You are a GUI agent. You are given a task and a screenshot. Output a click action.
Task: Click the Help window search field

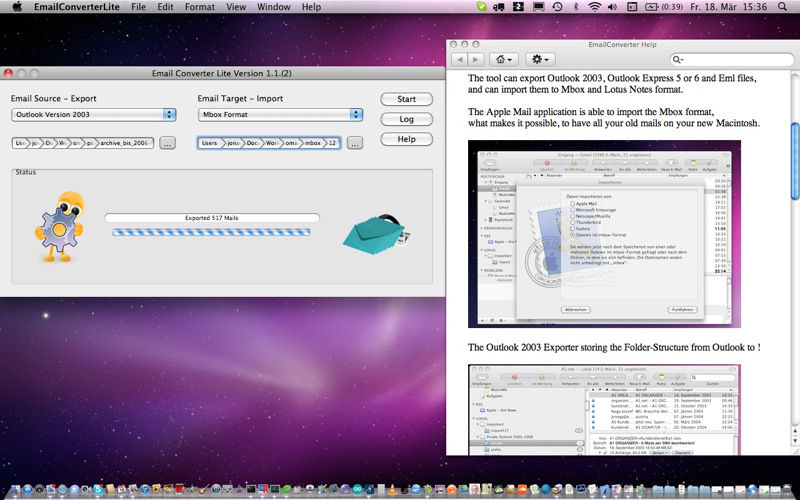coord(732,60)
